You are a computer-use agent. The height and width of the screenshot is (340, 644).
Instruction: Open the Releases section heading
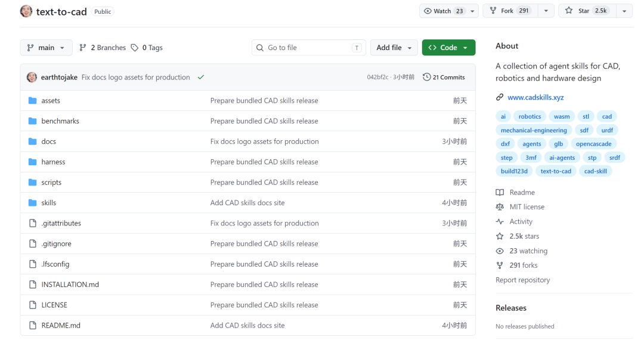click(x=511, y=308)
